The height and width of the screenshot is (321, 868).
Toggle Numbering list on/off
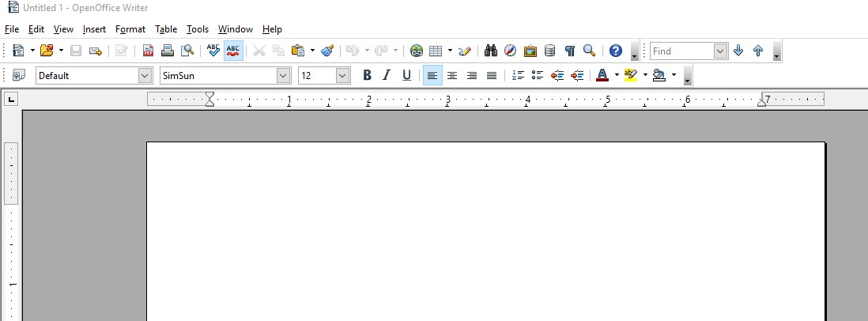pos(518,75)
